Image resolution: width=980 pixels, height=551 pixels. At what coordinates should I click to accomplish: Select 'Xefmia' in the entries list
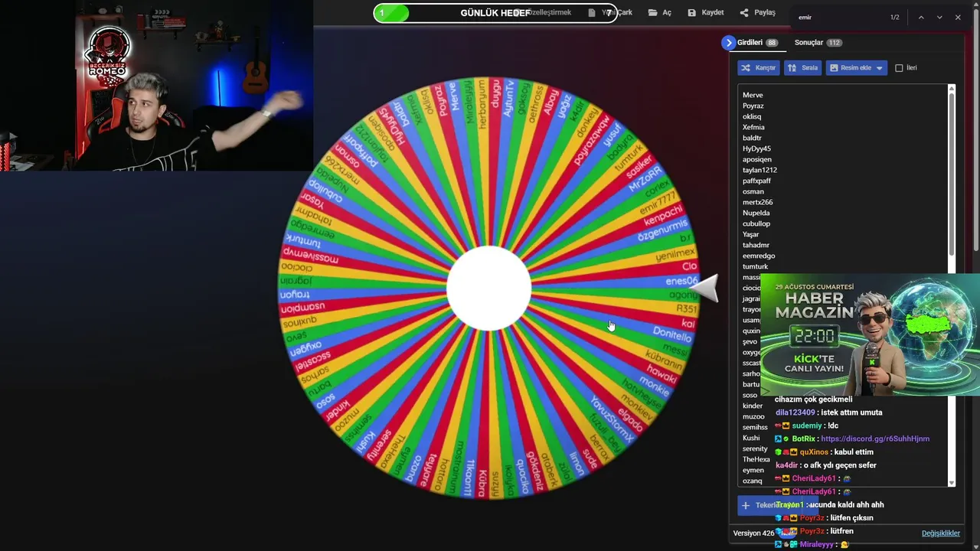[x=753, y=128]
